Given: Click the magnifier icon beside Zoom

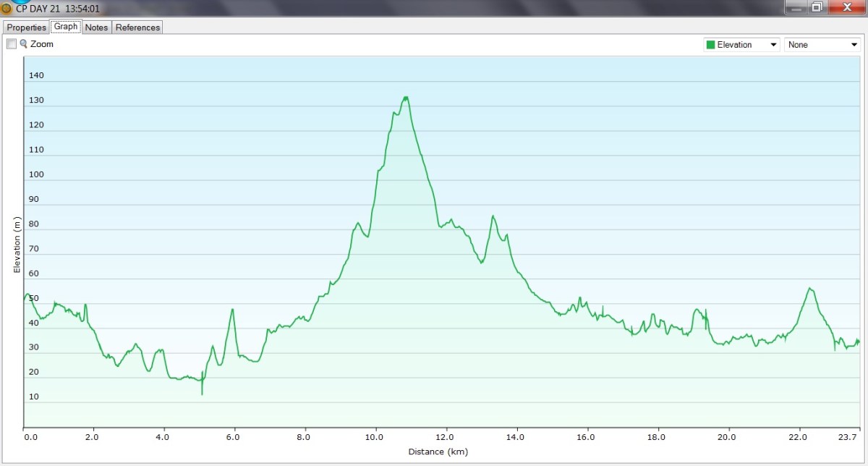Looking at the screenshot, I should click(23, 44).
